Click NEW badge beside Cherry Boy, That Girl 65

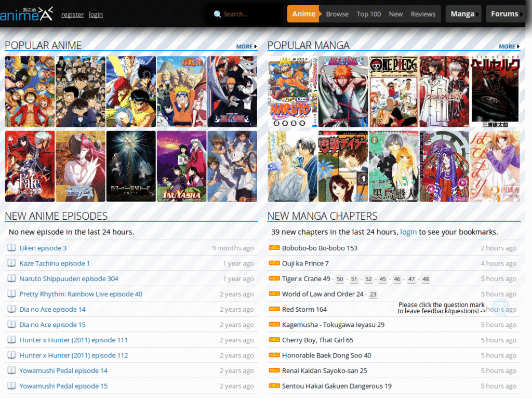click(274, 340)
